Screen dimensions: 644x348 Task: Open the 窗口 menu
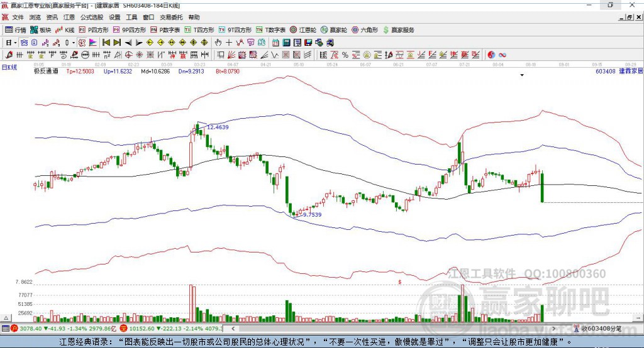tap(148, 17)
